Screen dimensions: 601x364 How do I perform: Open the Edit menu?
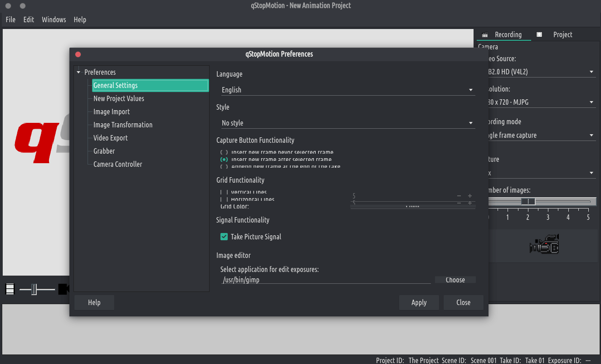(x=29, y=19)
